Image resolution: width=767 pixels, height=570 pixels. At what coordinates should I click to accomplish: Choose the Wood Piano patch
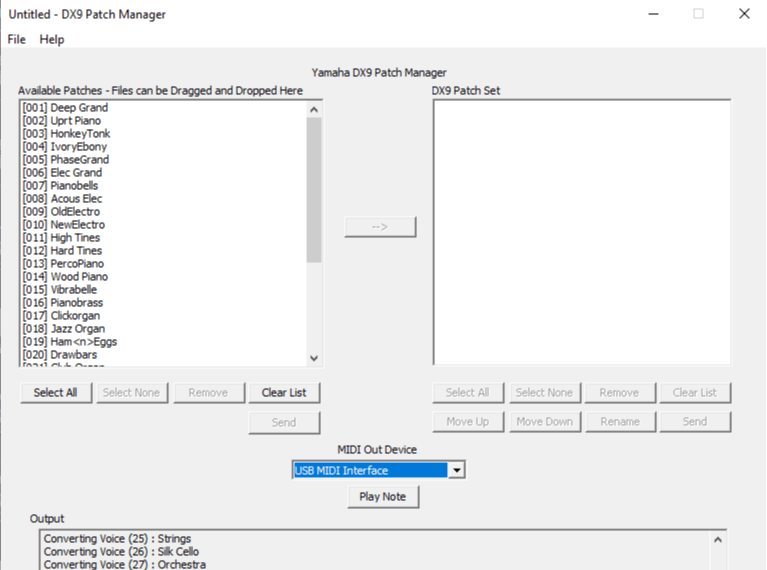coord(65,277)
